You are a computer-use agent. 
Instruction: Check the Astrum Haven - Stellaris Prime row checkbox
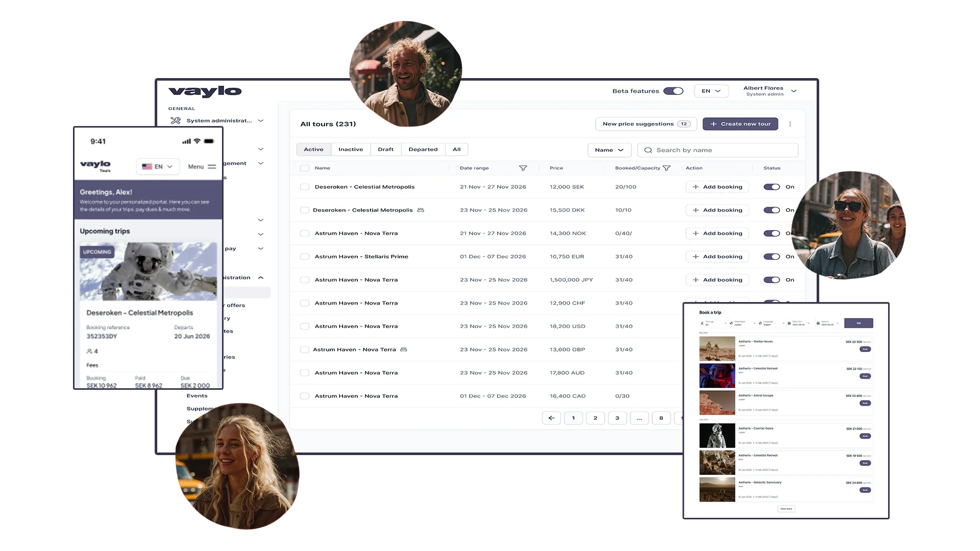click(x=305, y=257)
